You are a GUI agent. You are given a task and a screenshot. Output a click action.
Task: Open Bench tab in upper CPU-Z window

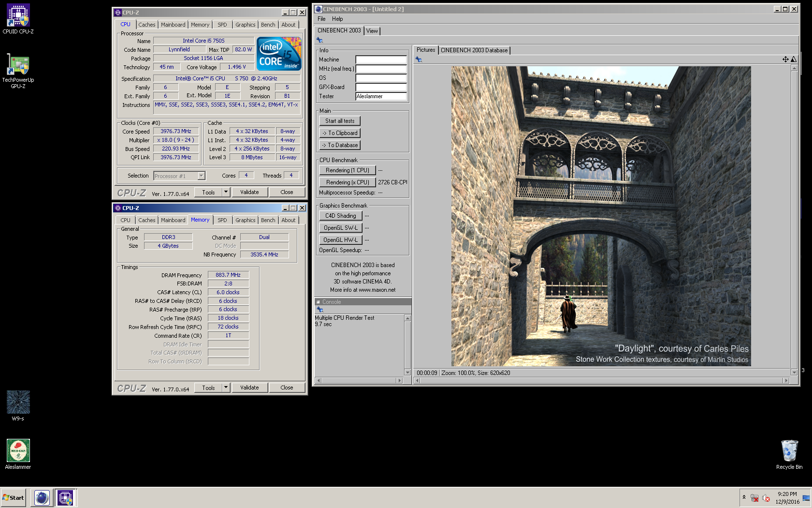click(x=268, y=25)
